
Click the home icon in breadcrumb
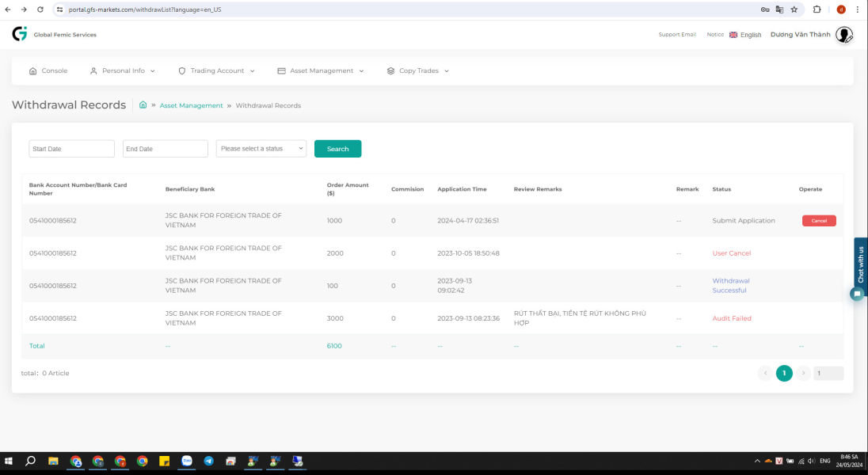pyautogui.click(x=143, y=104)
